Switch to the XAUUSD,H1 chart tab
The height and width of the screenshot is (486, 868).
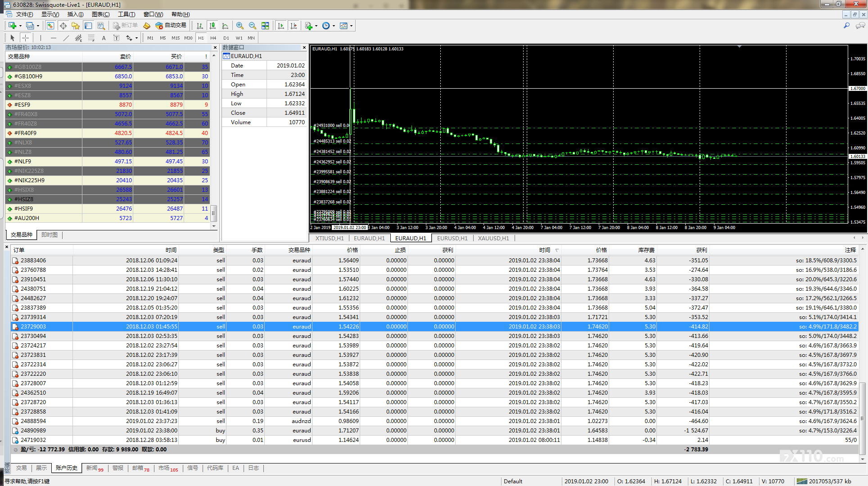(493, 238)
